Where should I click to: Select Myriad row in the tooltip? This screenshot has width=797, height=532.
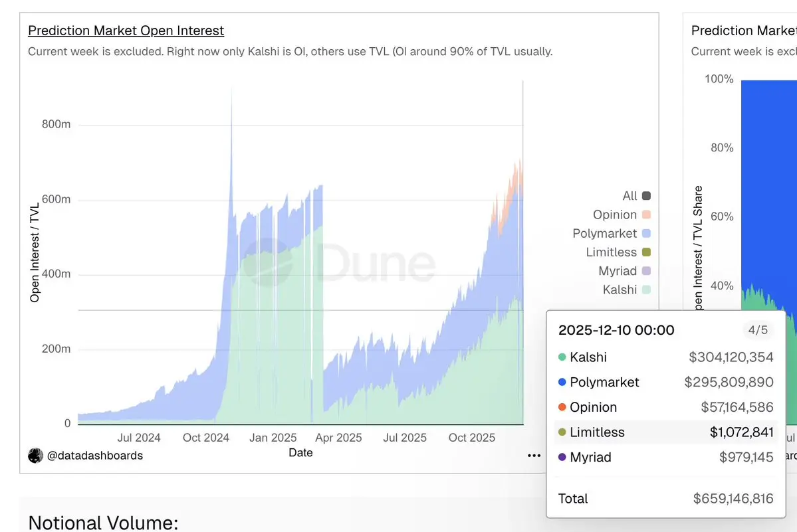(x=666, y=457)
